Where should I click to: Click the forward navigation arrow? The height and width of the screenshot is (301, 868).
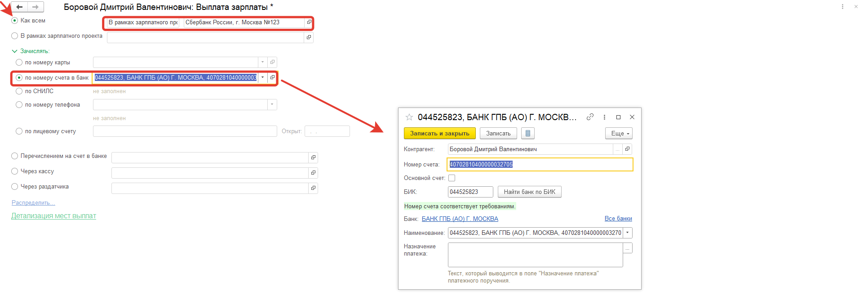pyautogui.click(x=35, y=7)
